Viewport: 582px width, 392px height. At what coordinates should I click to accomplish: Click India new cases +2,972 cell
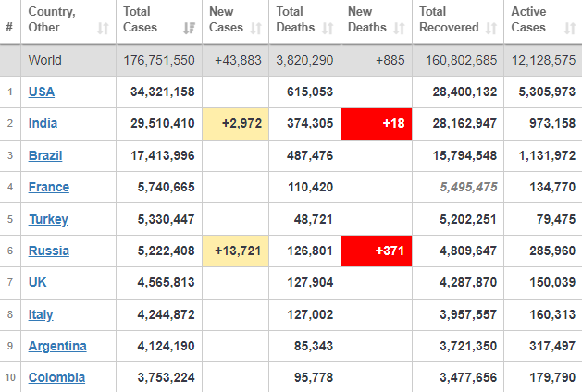(x=236, y=124)
